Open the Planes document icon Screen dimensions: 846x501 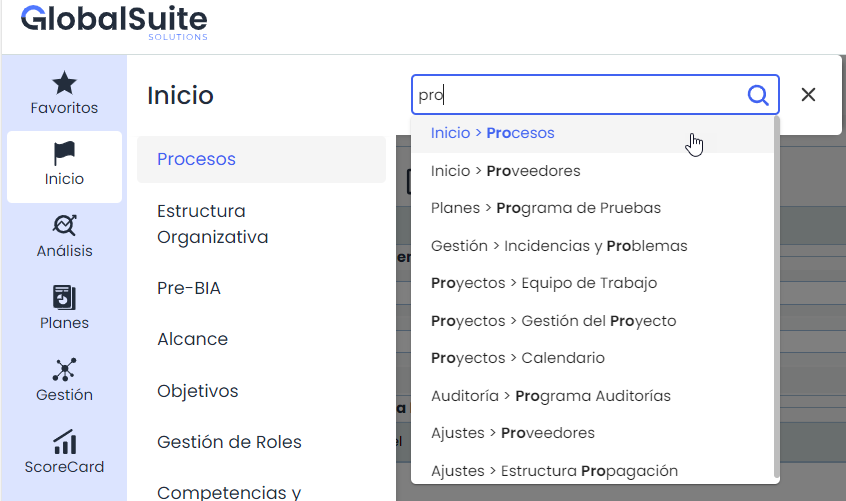click(x=64, y=297)
